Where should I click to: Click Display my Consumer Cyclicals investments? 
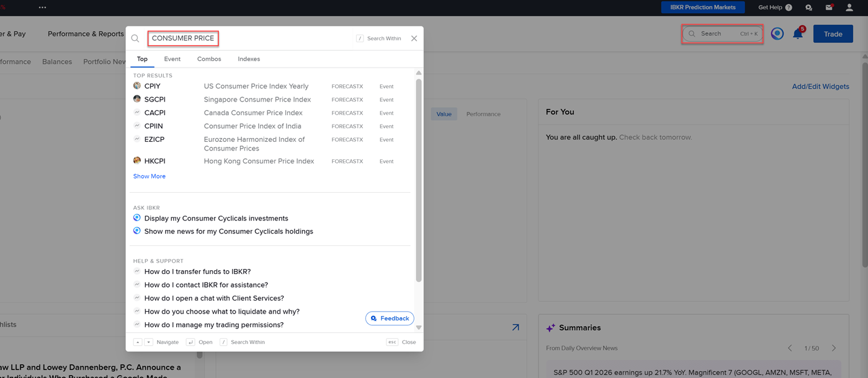click(216, 218)
